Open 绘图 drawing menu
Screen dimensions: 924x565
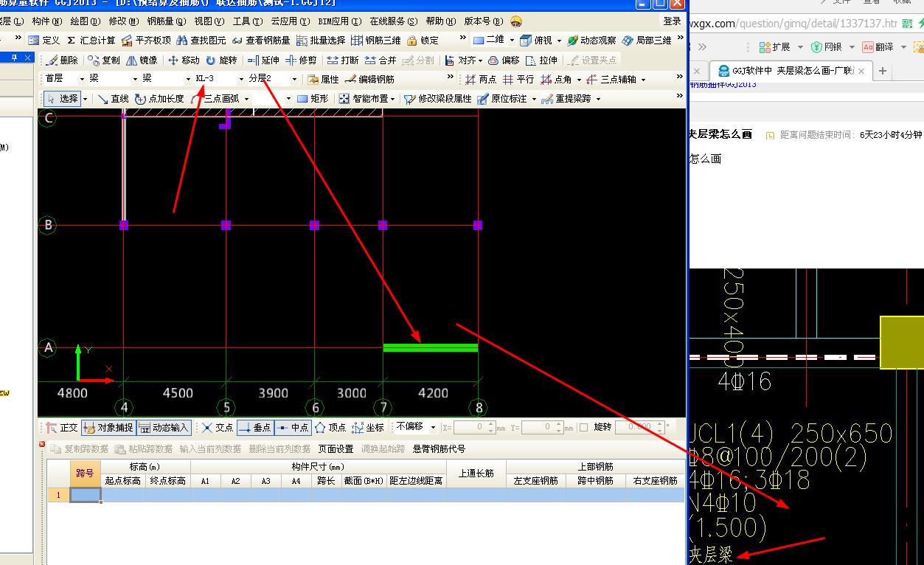point(85,21)
